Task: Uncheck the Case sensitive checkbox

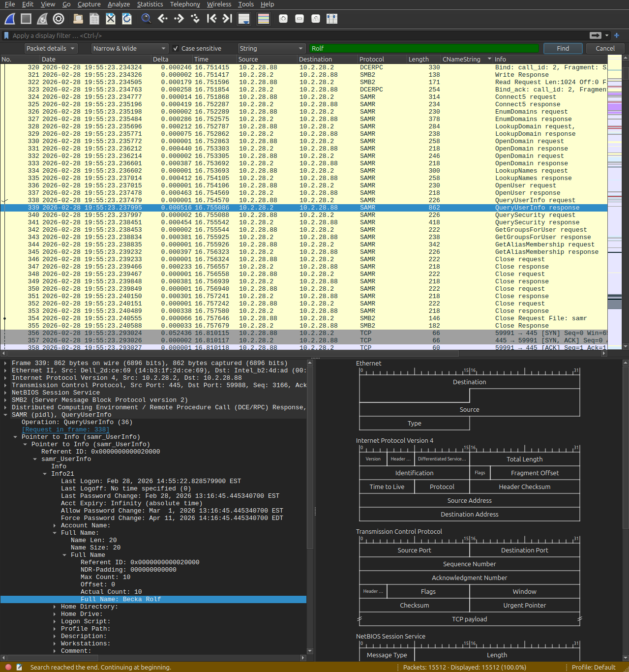Action: click(176, 49)
